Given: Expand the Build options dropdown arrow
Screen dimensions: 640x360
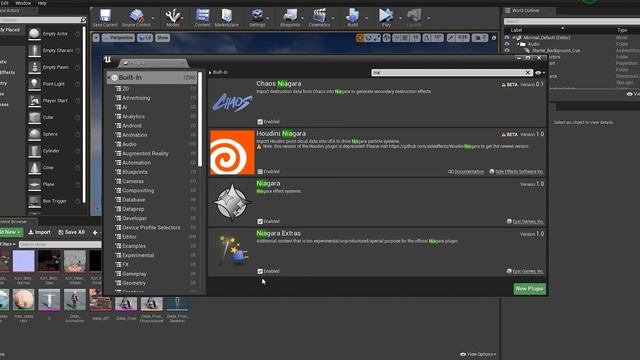Looking at the screenshot, I should point(366,18).
